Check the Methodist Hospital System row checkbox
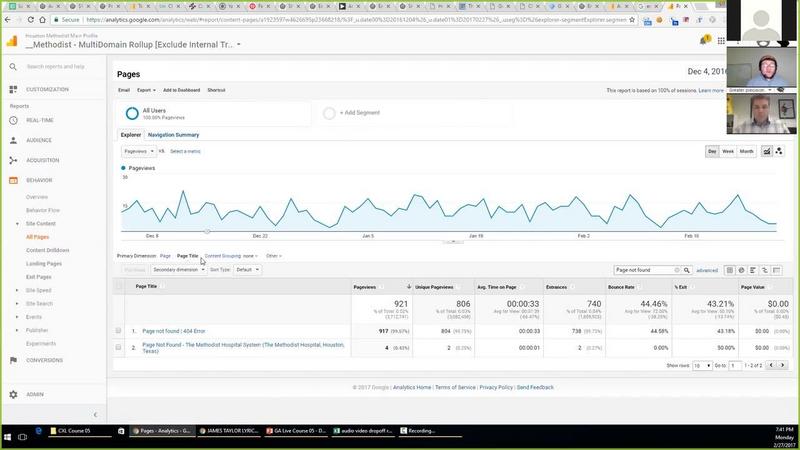Image resolution: width=800 pixels, height=450 pixels. coord(118,347)
